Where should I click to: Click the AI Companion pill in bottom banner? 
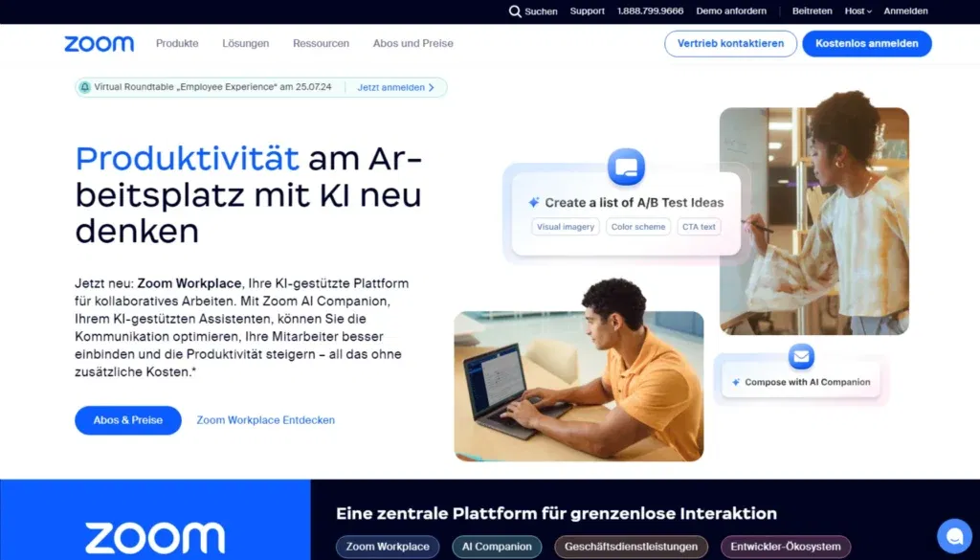coord(496,547)
